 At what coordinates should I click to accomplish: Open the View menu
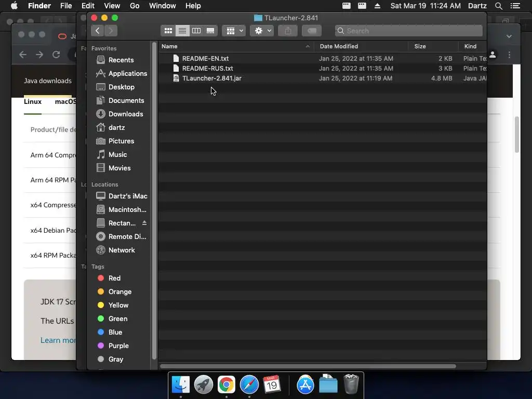click(112, 6)
